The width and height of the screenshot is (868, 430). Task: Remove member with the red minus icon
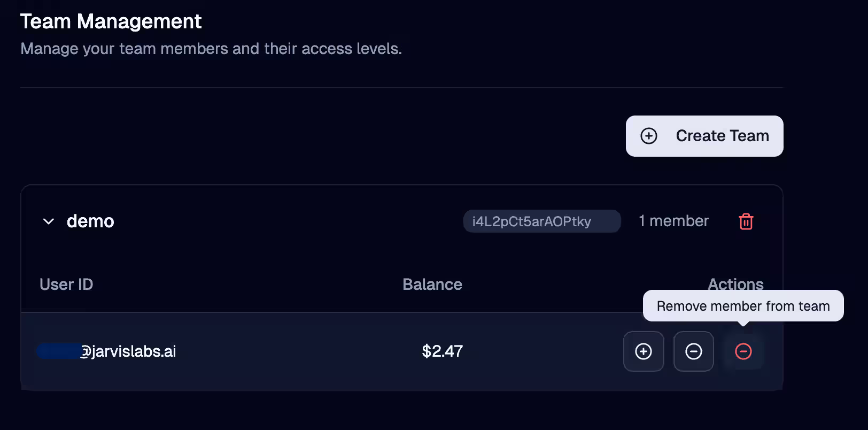pyautogui.click(x=743, y=351)
